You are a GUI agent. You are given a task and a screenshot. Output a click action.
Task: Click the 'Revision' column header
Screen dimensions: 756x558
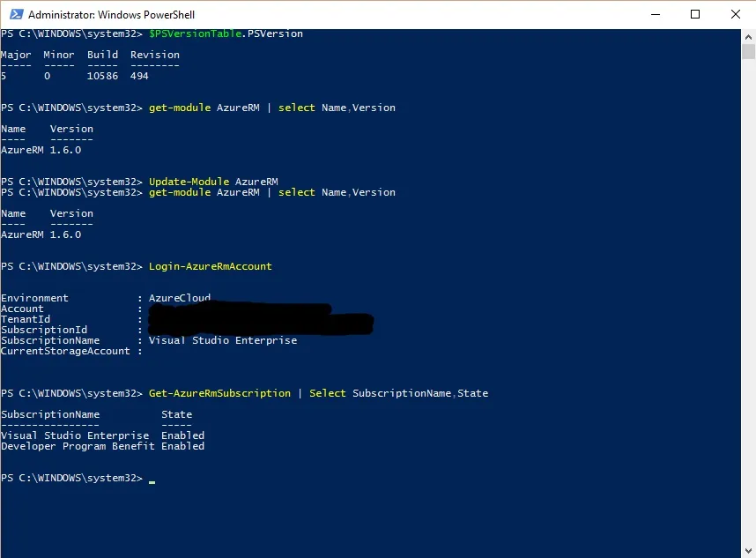click(x=155, y=55)
